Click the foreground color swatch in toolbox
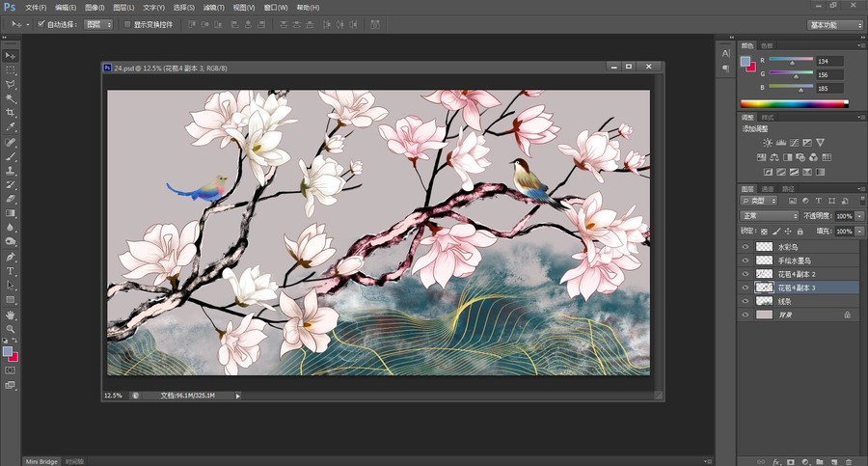This screenshot has height=466, width=868. 8,351
